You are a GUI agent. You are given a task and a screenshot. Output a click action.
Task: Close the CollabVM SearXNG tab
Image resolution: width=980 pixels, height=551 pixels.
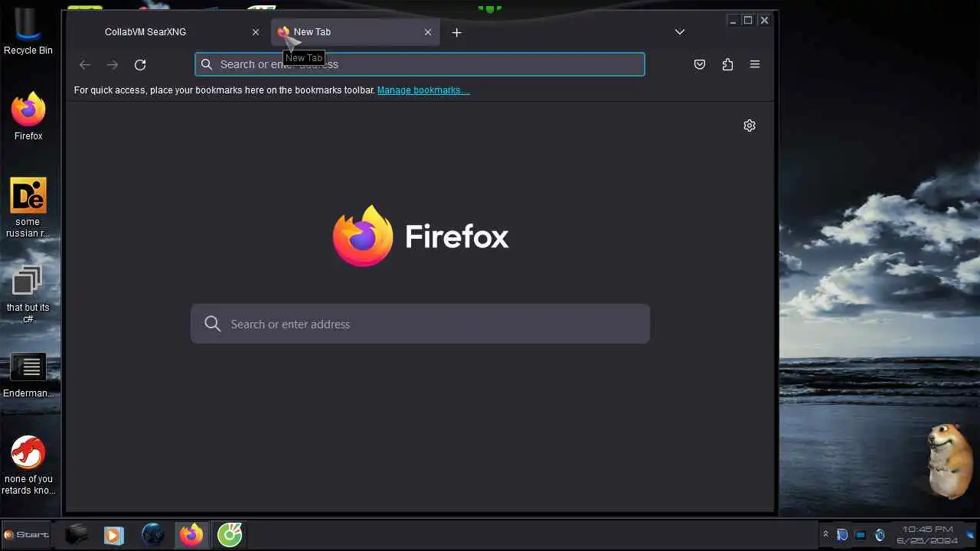coord(256,32)
